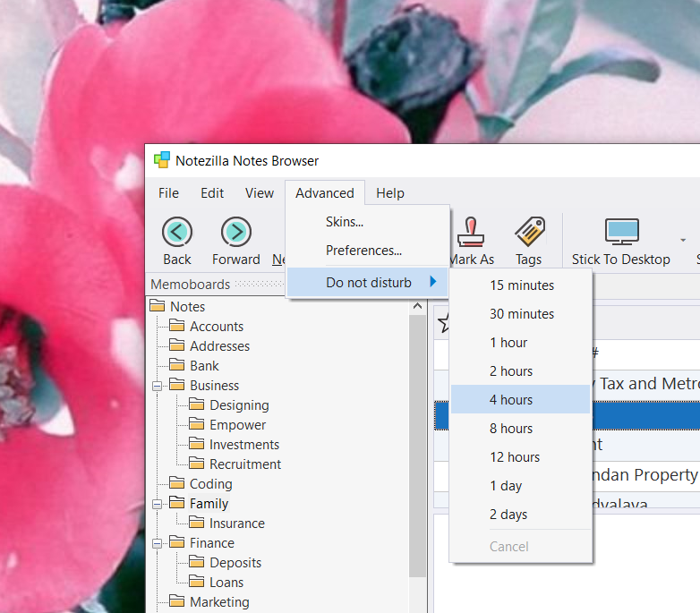Open the View menu
This screenshot has height=613, width=700.
coord(260,193)
